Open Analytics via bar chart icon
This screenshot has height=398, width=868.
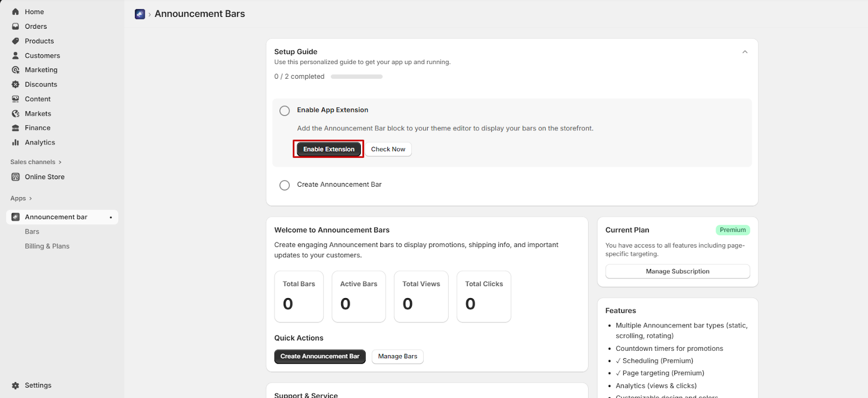pyautogui.click(x=15, y=142)
